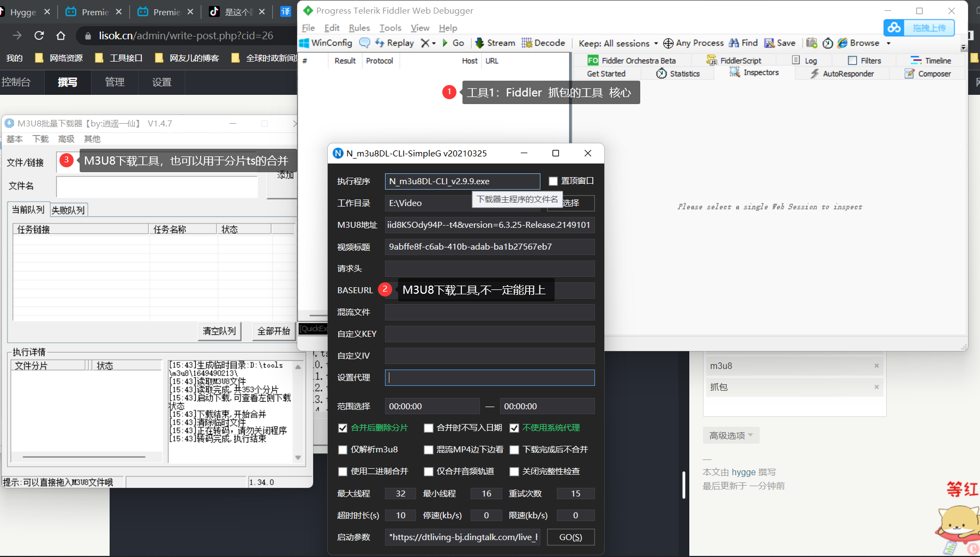
Task: Uncheck 不使用系统代理 checkbox
Action: (514, 428)
